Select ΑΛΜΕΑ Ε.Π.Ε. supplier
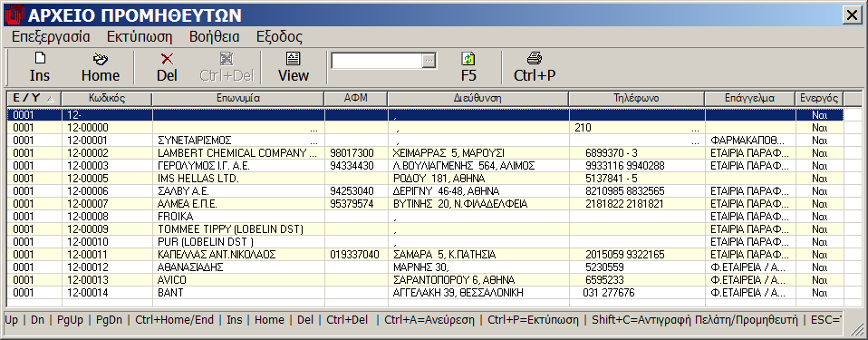 tap(425, 204)
